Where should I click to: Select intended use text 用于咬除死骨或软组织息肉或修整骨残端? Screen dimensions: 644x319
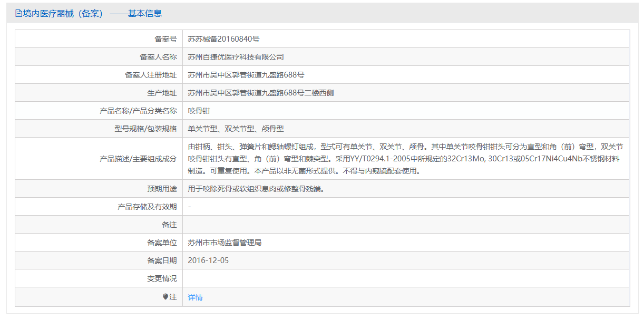point(256,189)
